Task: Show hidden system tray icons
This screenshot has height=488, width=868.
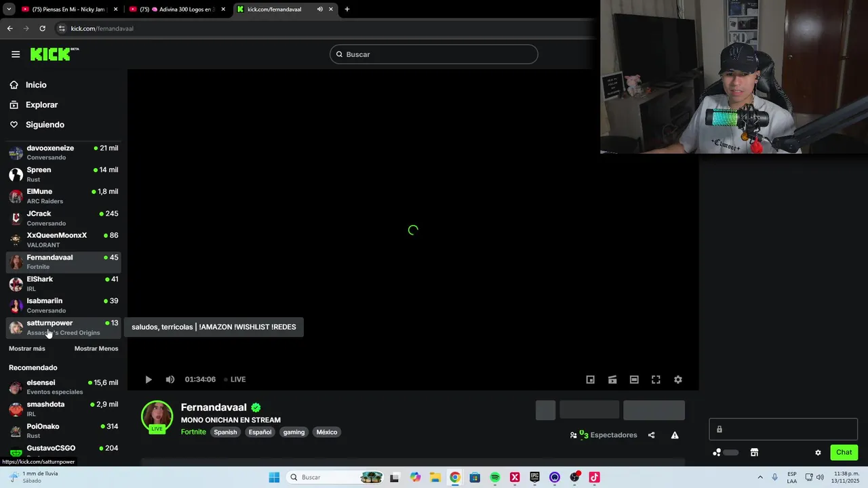Action: [760, 477]
